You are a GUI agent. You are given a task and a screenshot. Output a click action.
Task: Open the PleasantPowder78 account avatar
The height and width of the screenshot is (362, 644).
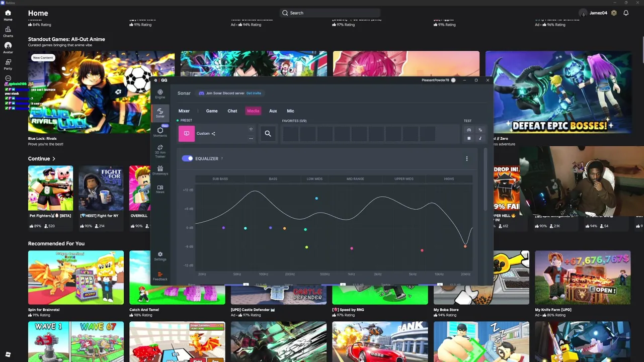click(x=453, y=80)
